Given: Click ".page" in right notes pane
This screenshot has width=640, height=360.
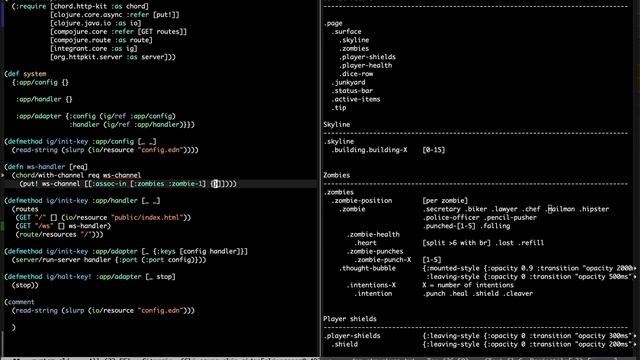Looking at the screenshot, I should (333, 23).
